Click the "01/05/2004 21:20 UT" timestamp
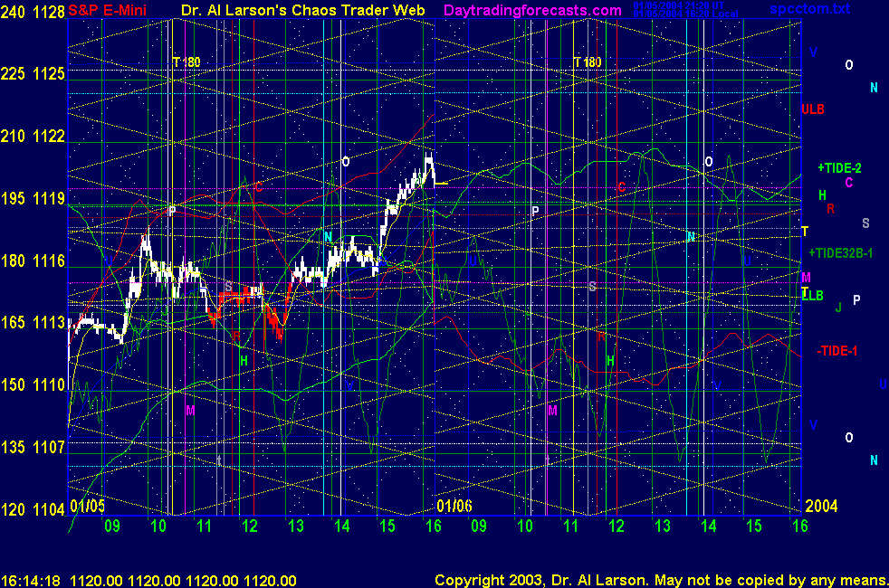Screen dimensions: 889x588 coord(679,5)
